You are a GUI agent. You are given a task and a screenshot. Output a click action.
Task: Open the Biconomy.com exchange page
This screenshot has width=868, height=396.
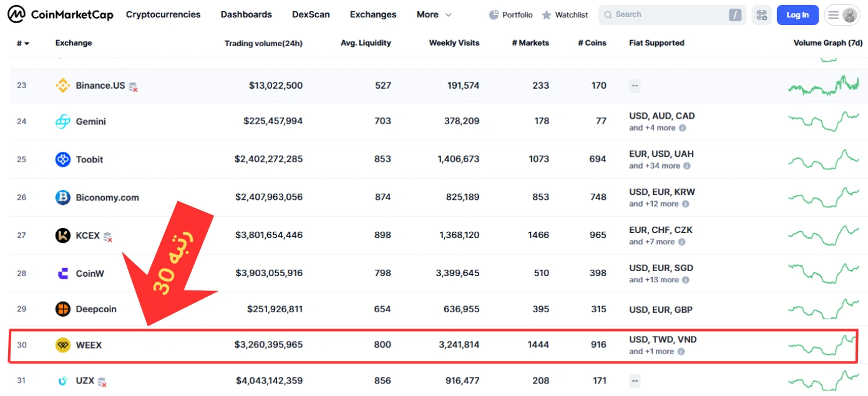[x=107, y=198]
